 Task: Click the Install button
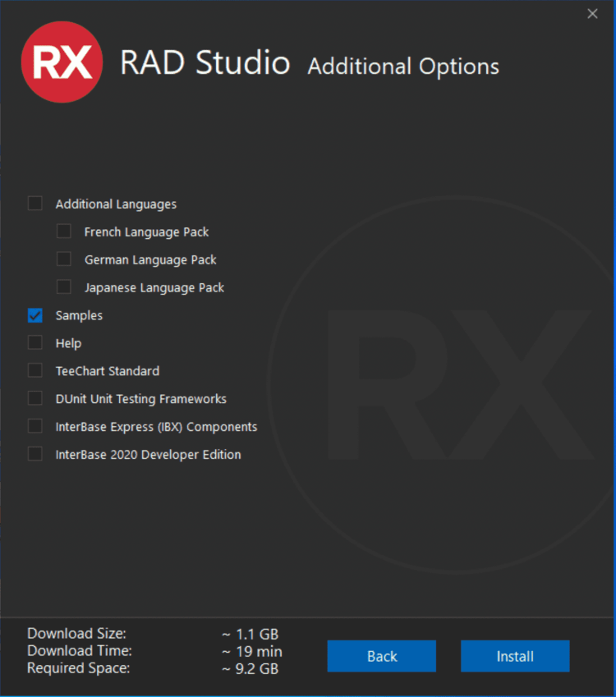[x=515, y=656]
